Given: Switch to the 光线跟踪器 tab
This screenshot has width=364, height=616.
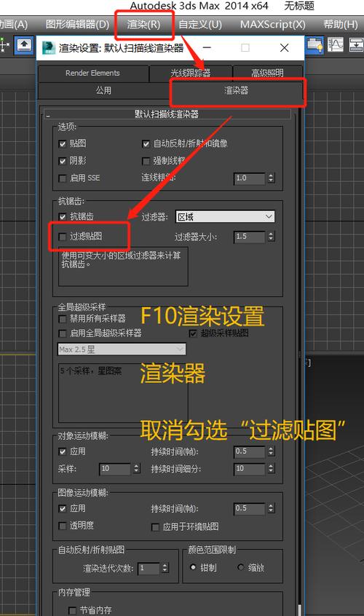Looking at the screenshot, I should (191, 73).
